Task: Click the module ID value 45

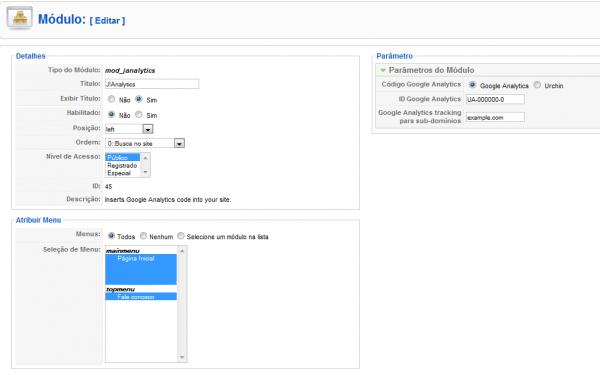Action: [x=109, y=187]
